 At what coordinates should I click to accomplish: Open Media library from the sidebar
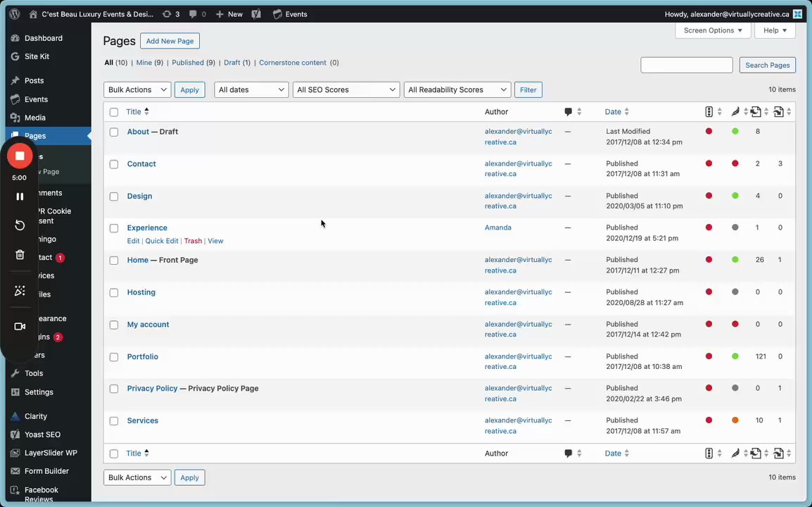[x=34, y=118]
